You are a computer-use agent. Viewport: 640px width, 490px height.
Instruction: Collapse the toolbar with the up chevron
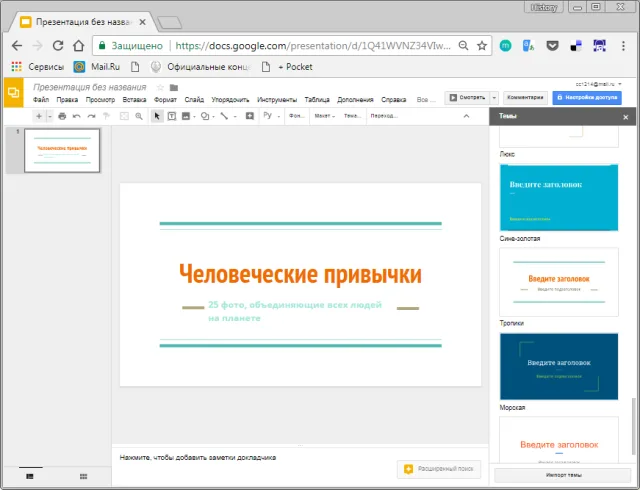point(466,116)
